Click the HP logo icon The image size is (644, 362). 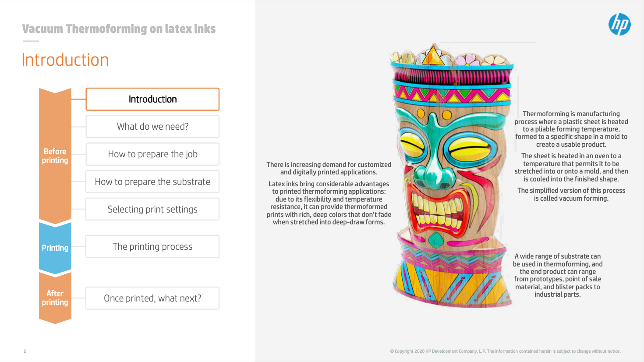[x=619, y=25]
